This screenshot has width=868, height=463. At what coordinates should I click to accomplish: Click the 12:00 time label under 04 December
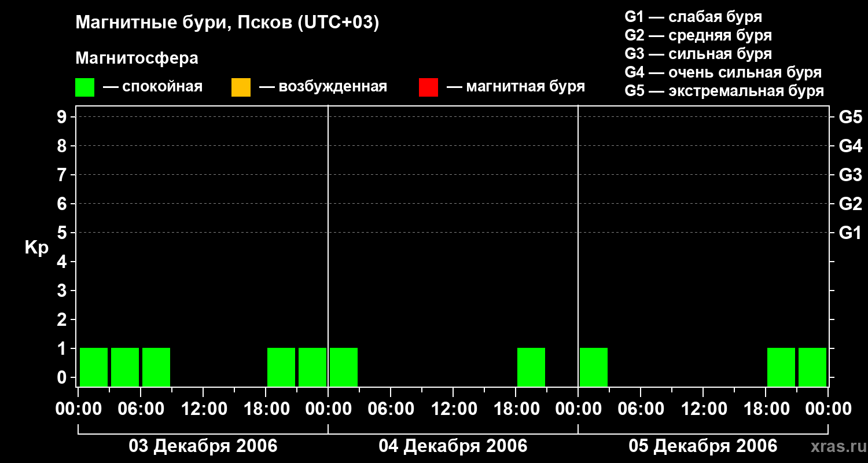pos(453,409)
